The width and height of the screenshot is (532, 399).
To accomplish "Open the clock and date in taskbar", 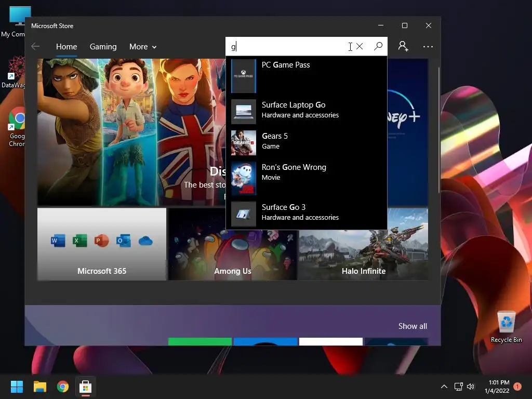I will 497,387.
